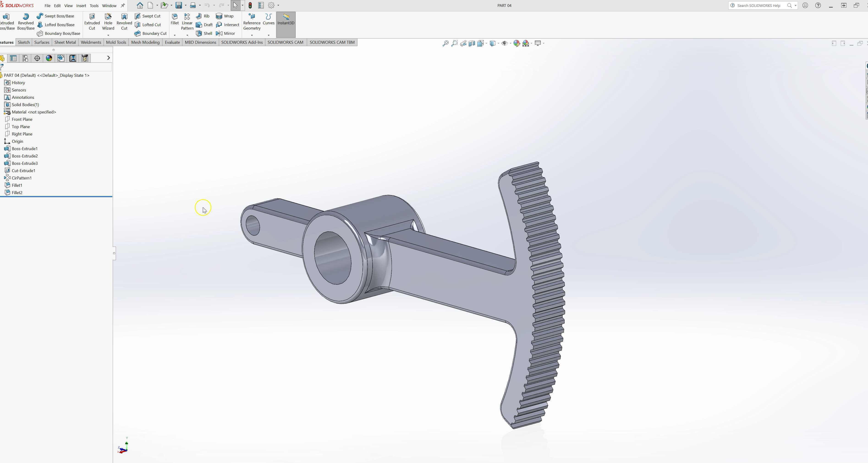Expand the Hide/Show Items eye dropdown
Screen dimensions: 868x463
pos(510,43)
